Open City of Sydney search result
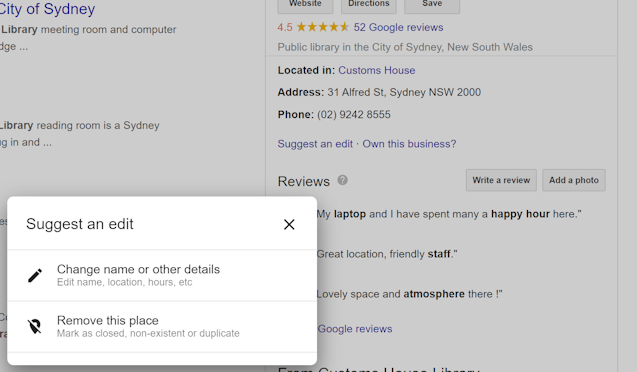637x372 pixels. [x=47, y=9]
